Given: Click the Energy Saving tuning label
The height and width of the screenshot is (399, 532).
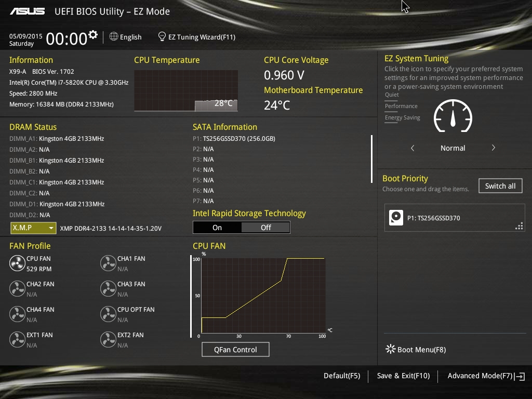Looking at the screenshot, I should [403, 118].
